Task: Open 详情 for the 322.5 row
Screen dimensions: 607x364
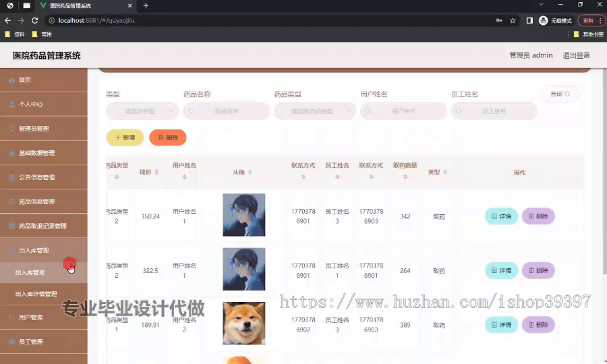Action: tap(501, 270)
